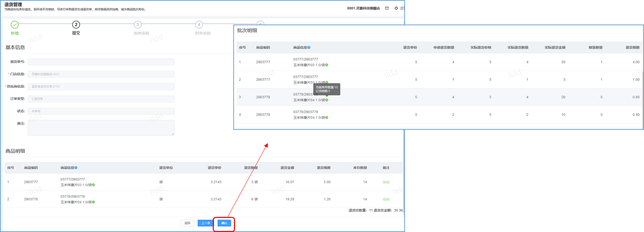Click the blue help icon in 批次明细 header

pos(309,47)
